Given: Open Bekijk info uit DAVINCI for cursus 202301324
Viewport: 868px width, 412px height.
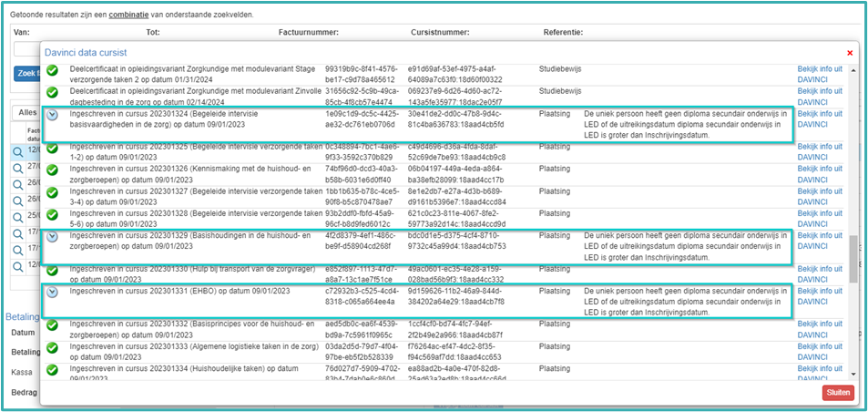Looking at the screenshot, I should coord(820,119).
